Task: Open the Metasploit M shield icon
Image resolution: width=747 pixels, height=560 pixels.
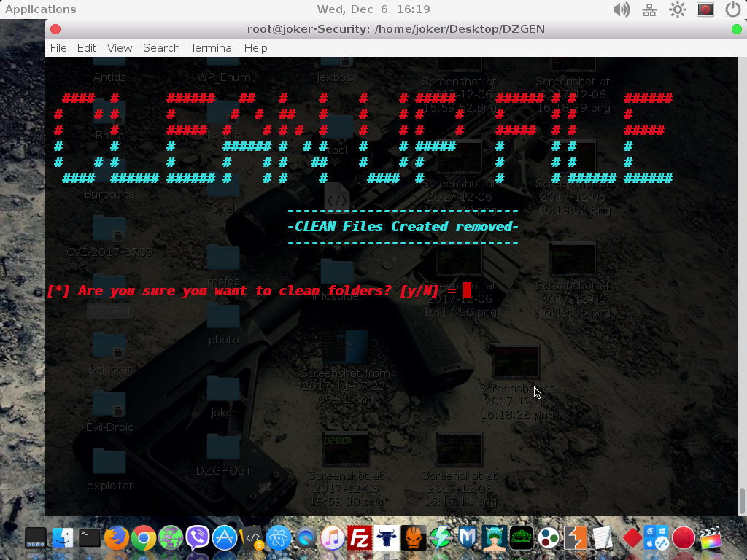Action: [468, 538]
